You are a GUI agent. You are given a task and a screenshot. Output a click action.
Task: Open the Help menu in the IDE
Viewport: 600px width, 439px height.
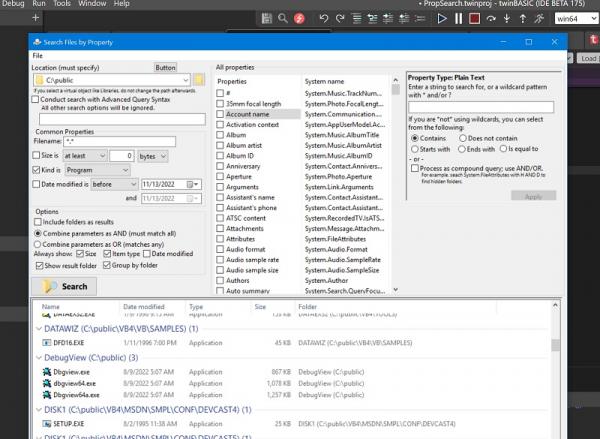point(121,4)
